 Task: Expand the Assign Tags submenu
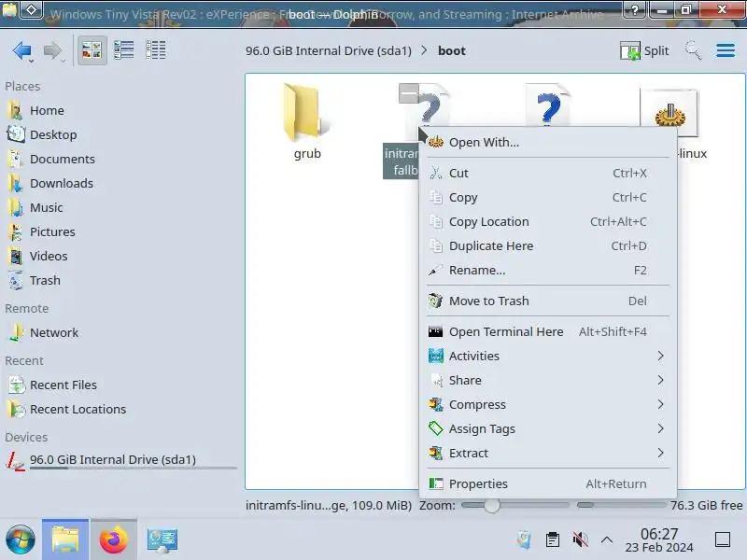(548, 429)
